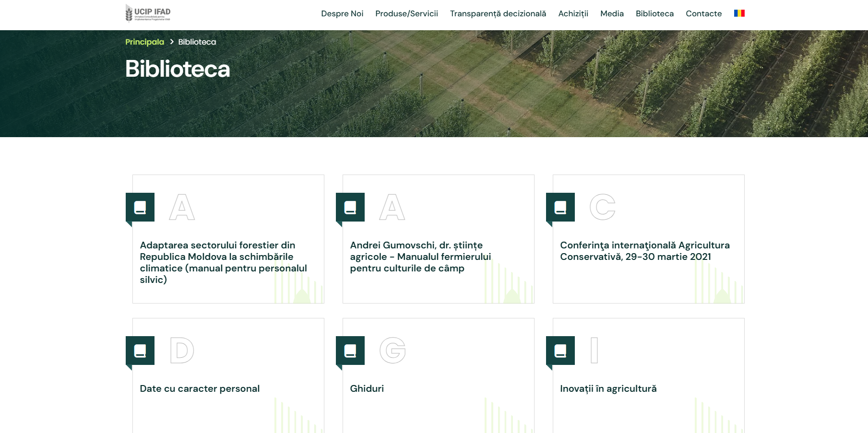Open Manualul fermierului pentru culturile de câmp
The width and height of the screenshot is (868, 433).
tap(420, 257)
